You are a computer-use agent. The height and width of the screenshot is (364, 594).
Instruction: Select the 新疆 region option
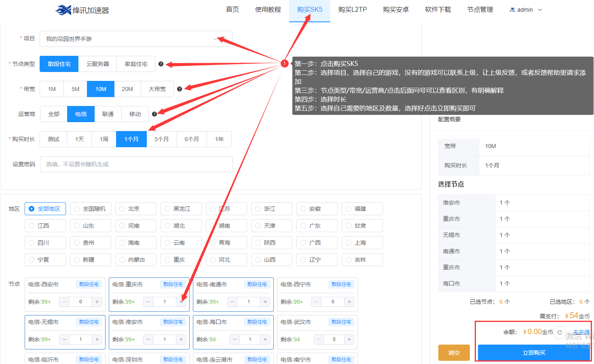point(91,260)
